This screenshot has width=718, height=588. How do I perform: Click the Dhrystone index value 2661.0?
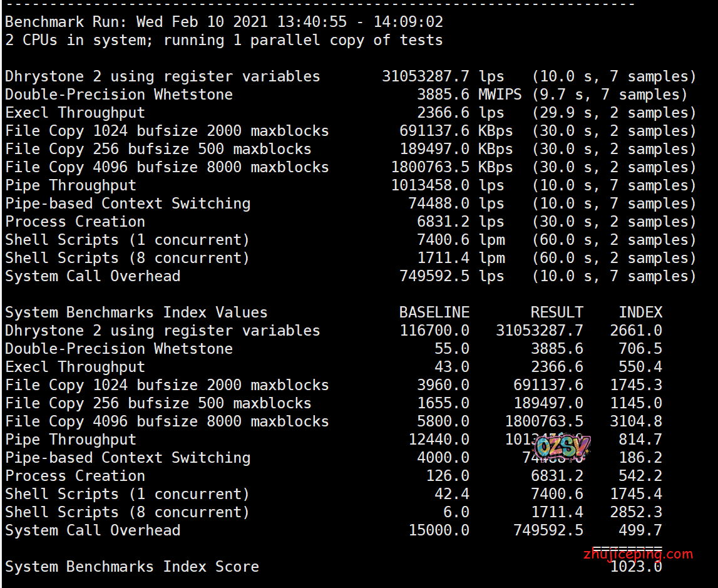(636, 331)
